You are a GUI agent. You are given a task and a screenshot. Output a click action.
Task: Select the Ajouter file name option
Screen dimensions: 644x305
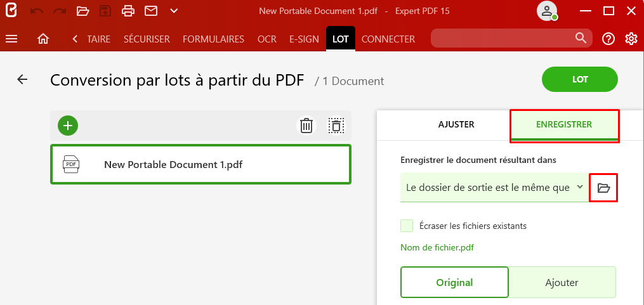562,282
